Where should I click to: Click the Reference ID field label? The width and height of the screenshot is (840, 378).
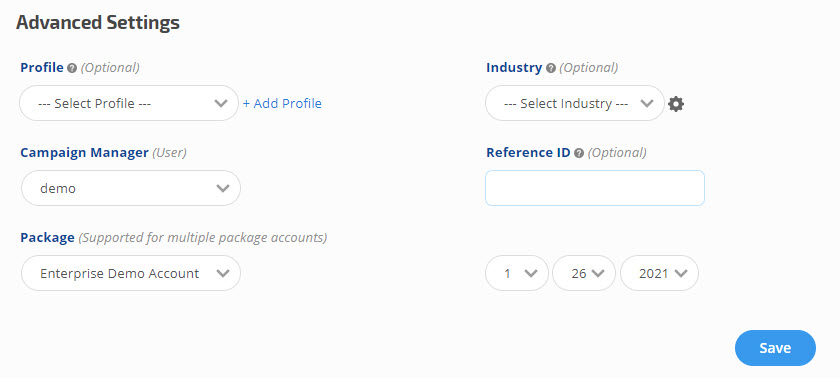point(528,153)
